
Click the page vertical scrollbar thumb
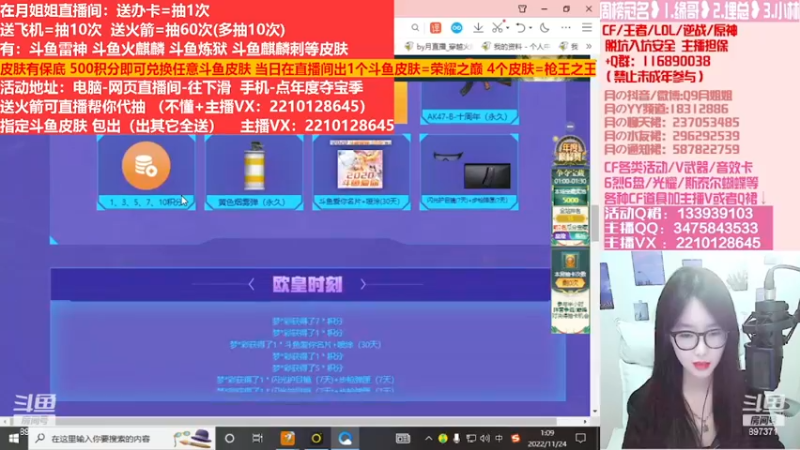coord(594,222)
